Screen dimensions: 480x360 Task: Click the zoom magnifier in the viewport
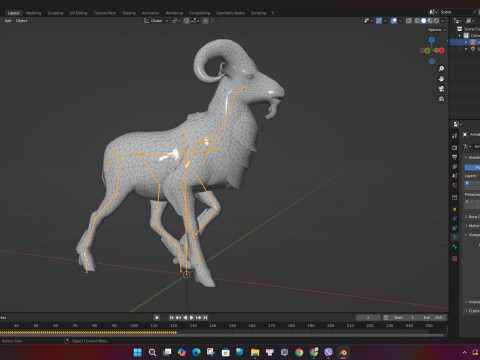[441, 69]
